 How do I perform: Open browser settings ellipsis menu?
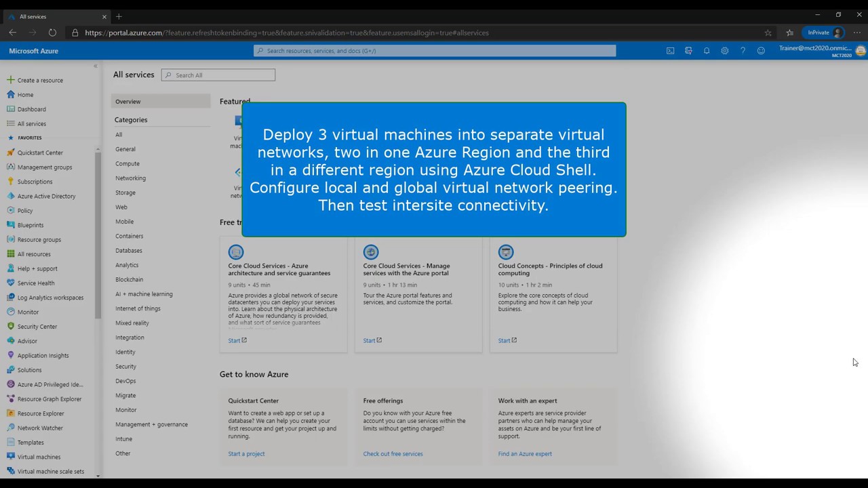pyautogui.click(x=857, y=33)
